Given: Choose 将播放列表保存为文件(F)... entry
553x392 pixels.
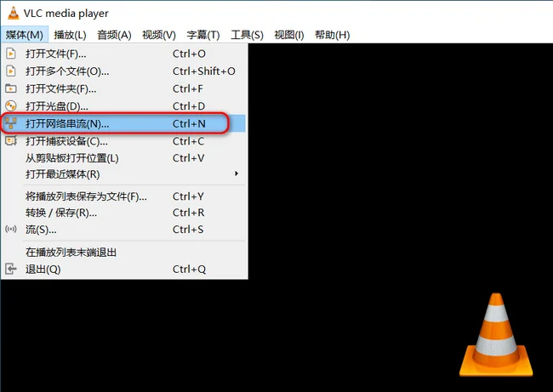Looking at the screenshot, I should tap(123, 196).
